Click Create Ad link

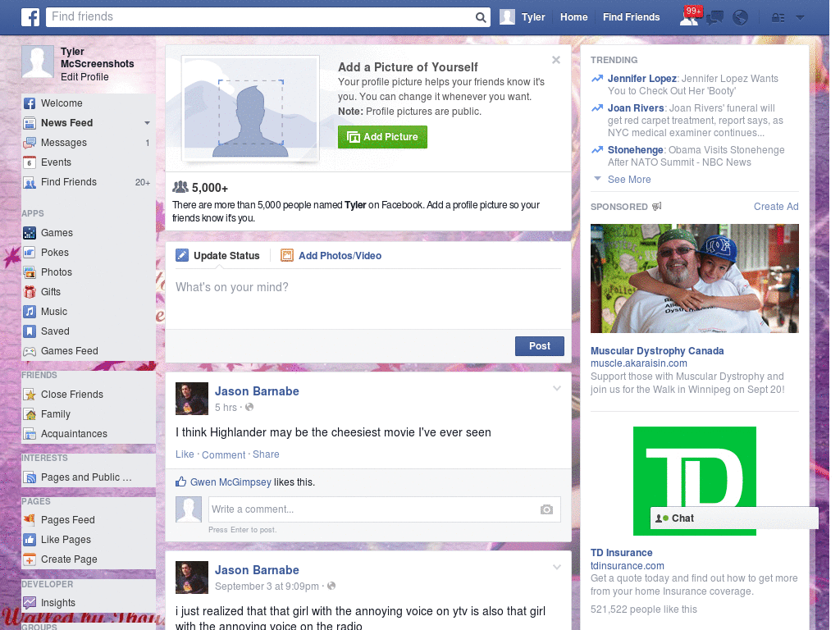776,207
